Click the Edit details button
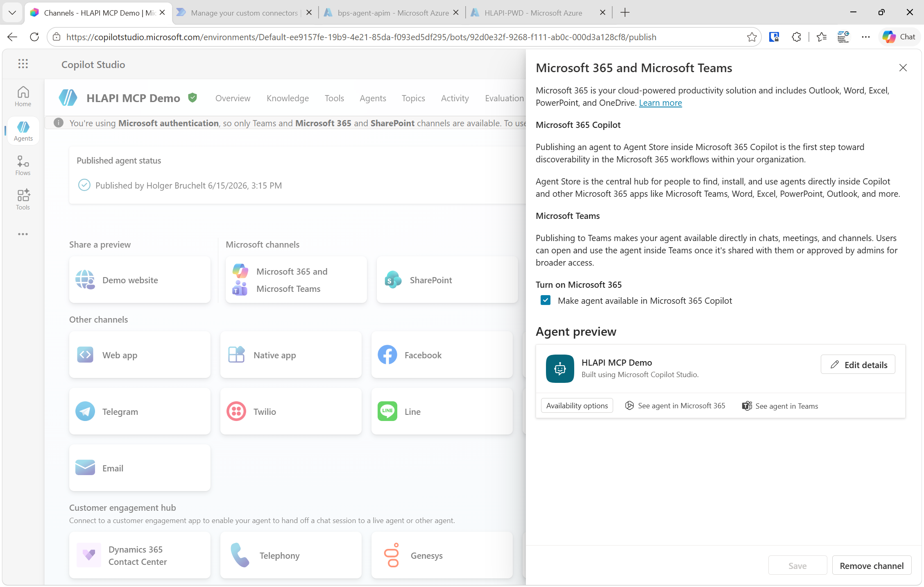Screen dimensions: 924x587 pos(858,364)
